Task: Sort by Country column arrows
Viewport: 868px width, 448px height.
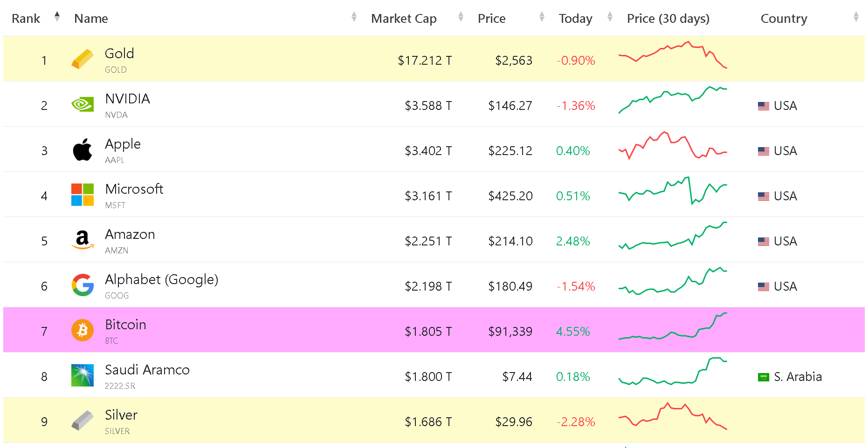Action: (x=856, y=17)
